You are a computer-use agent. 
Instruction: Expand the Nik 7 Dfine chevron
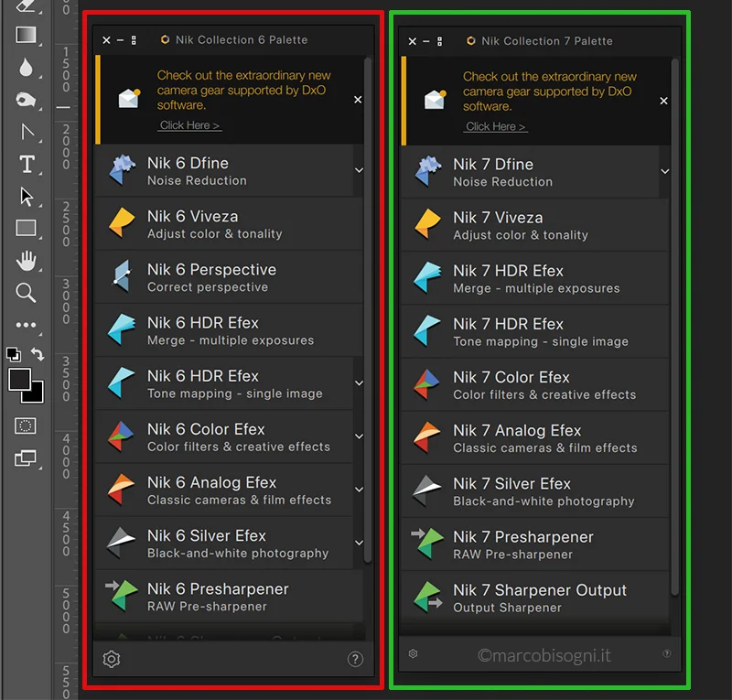pyautogui.click(x=665, y=172)
